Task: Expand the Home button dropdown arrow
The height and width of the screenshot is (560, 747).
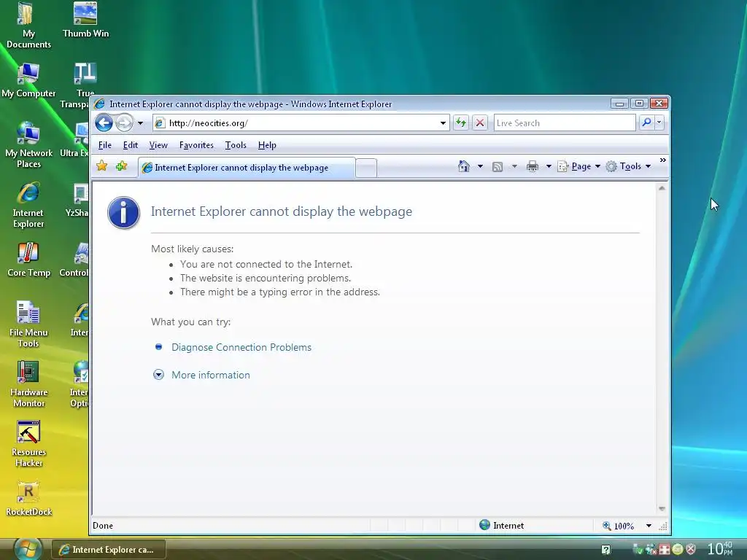Action: point(480,166)
